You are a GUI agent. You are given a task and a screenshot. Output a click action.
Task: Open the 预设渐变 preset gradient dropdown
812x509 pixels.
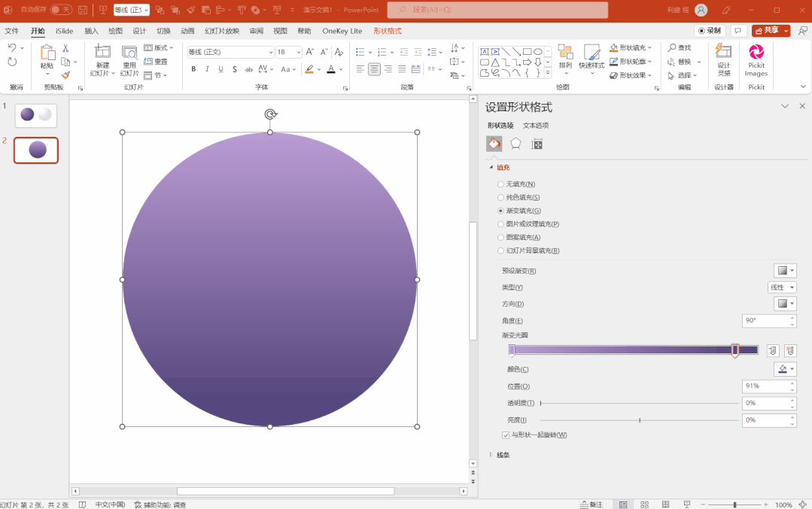coord(785,271)
